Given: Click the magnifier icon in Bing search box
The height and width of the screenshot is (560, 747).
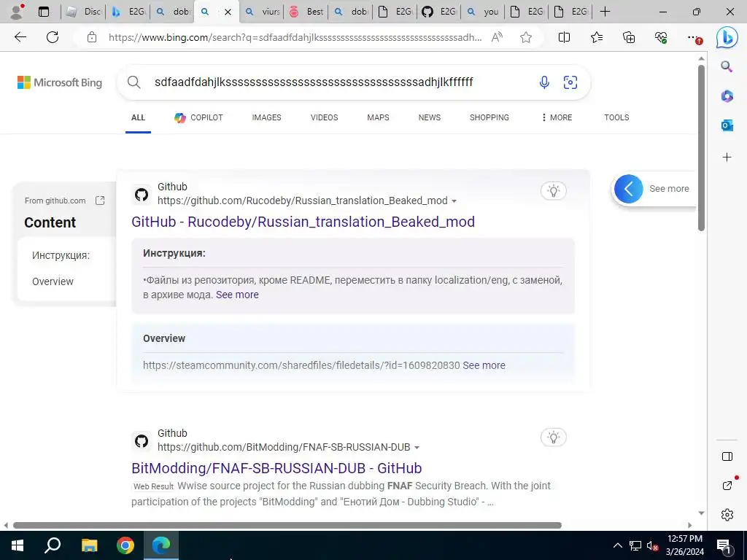Looking at the screenshot, I should point(134,82).
